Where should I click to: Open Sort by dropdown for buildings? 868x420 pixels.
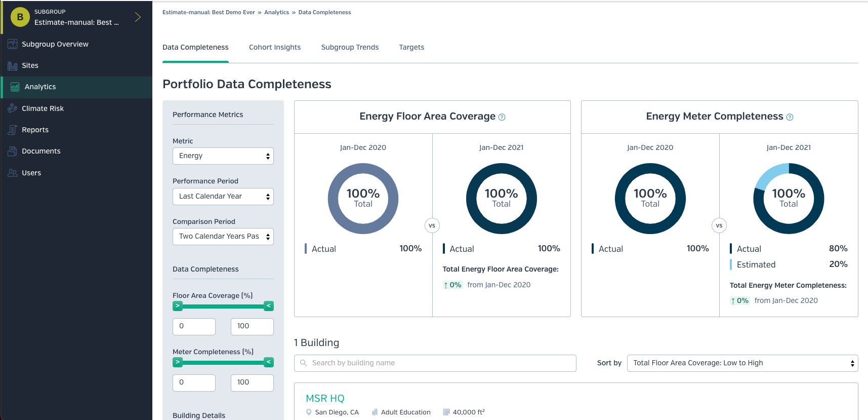click(742, 363)
